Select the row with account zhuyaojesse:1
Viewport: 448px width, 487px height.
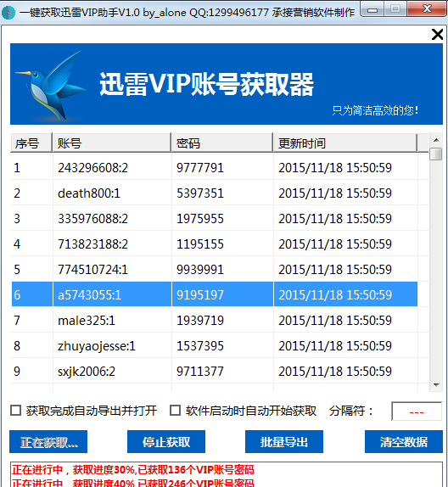point(214,345)
